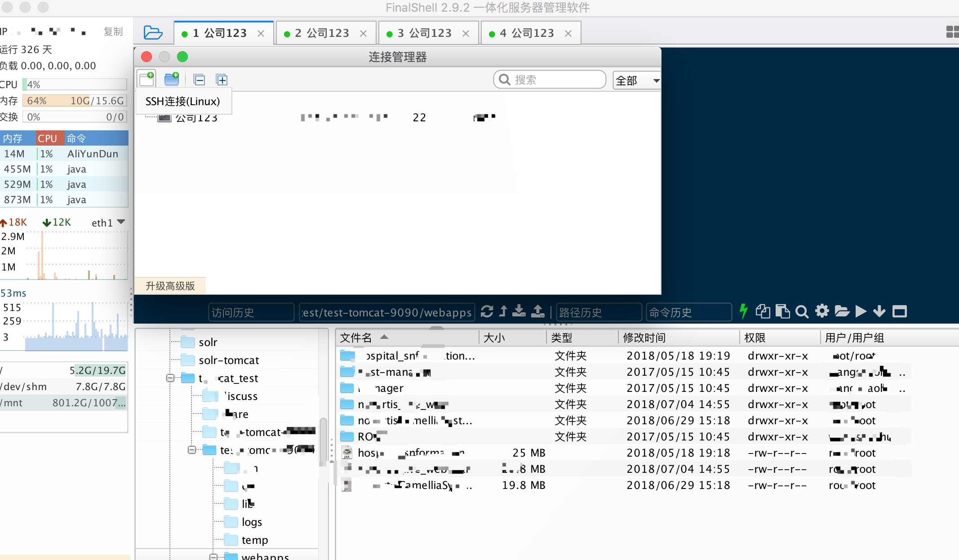
Task: Close tab 1 公司123
Action: pos(261,34)
